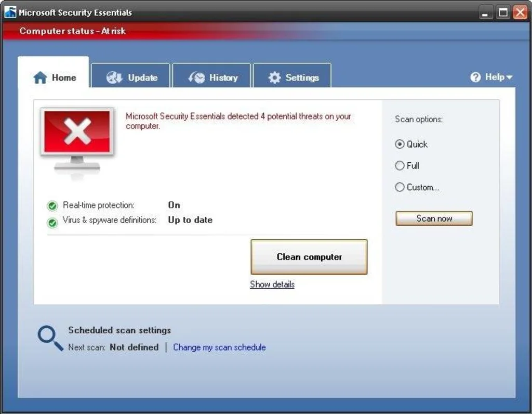Screen dimensions: 532x414
Task: Click green check beside Real-time protection
Action: (x=52, y=205)
